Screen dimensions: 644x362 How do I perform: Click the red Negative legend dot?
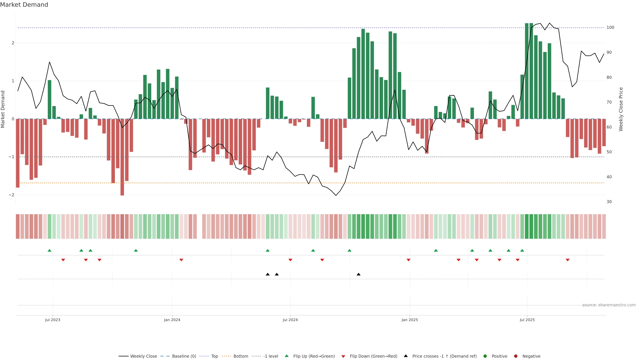[516, 356]
